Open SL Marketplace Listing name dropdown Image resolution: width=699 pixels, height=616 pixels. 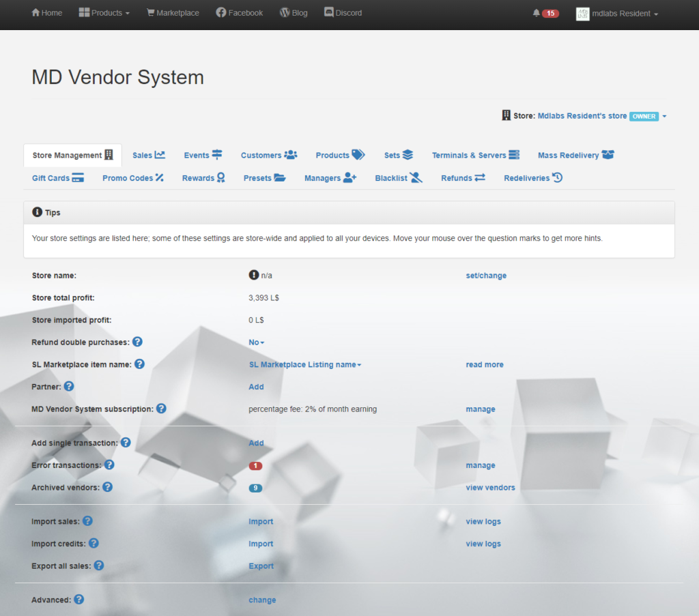305,364
